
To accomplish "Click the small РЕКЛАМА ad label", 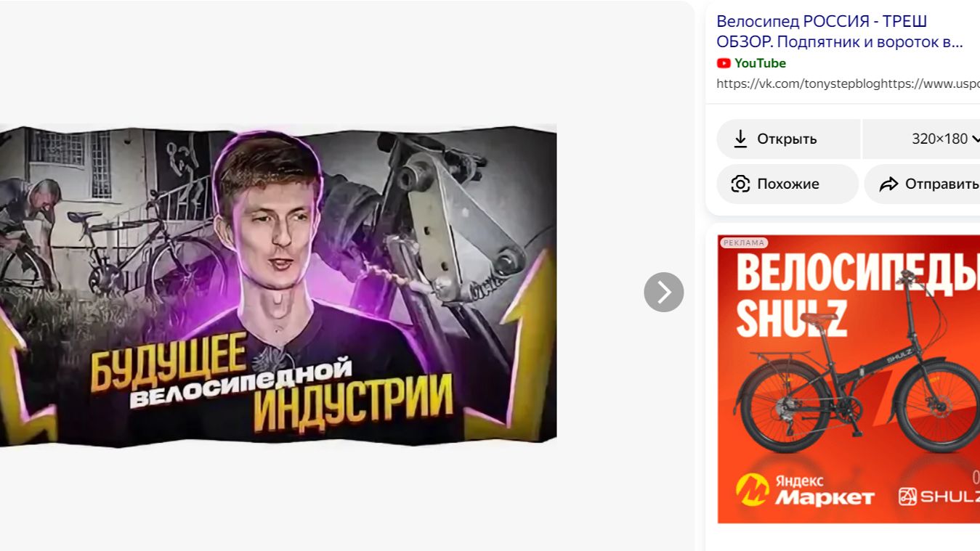I will pos(743,242).
